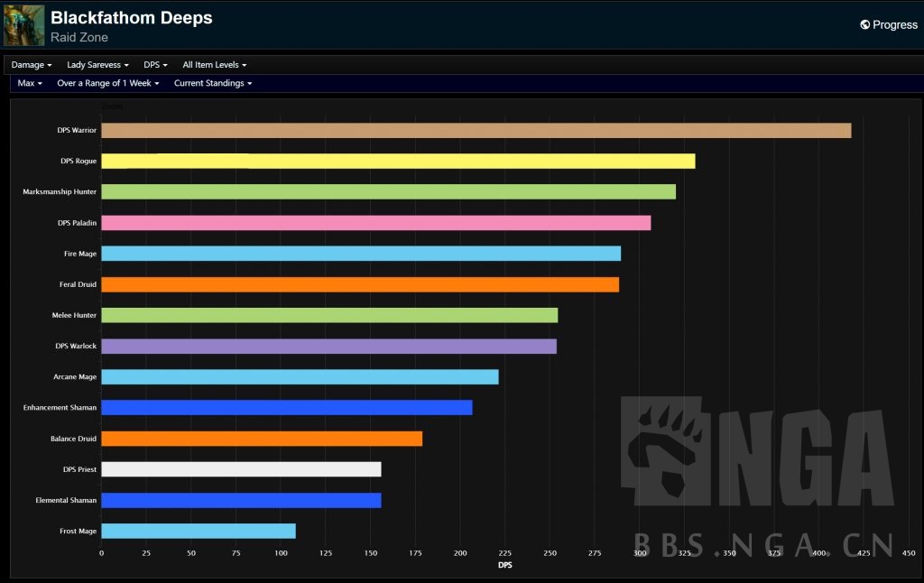
Task: Expand the Lady Sarevess boss dropdown
Action: pyautogui.click(x=97, y=65)
